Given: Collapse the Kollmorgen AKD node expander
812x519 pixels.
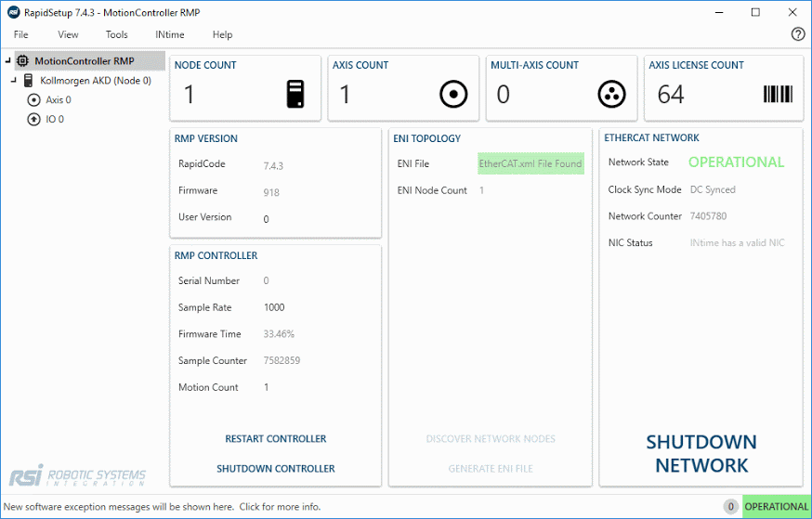Looking at the screenshot, I should (x=15, y=81).
